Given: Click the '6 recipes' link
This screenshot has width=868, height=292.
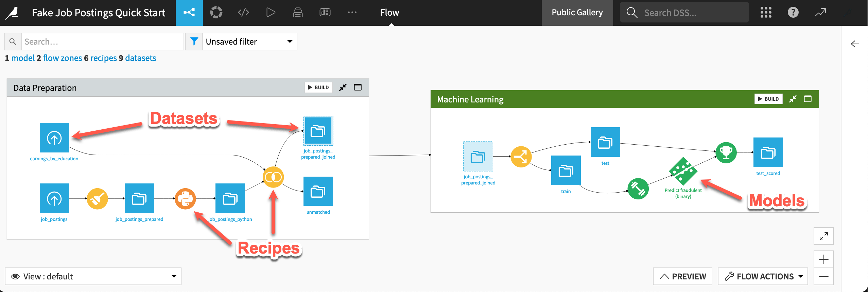Looking at the screenshot, I should point(101,58).
